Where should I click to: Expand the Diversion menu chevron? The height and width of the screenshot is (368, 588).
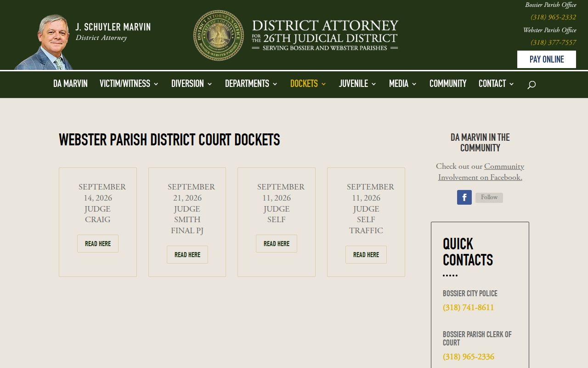point(209,84)
